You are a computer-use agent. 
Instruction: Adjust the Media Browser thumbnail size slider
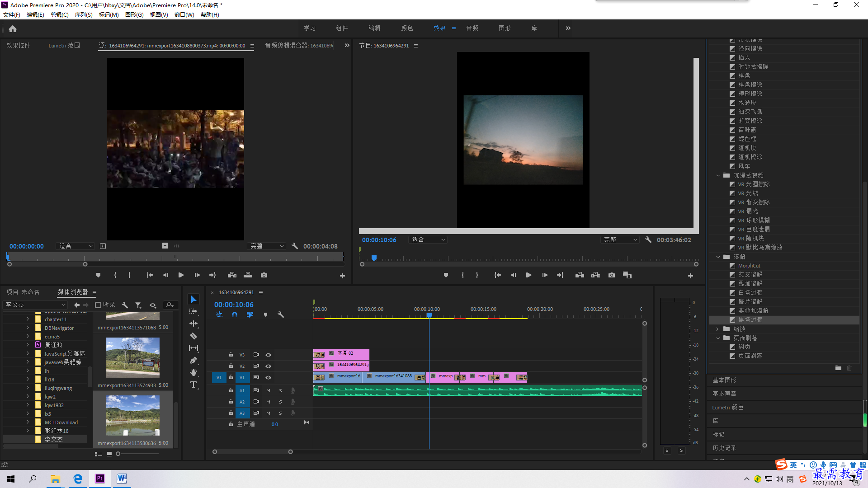pyautogui.click(x=118, y=454)
